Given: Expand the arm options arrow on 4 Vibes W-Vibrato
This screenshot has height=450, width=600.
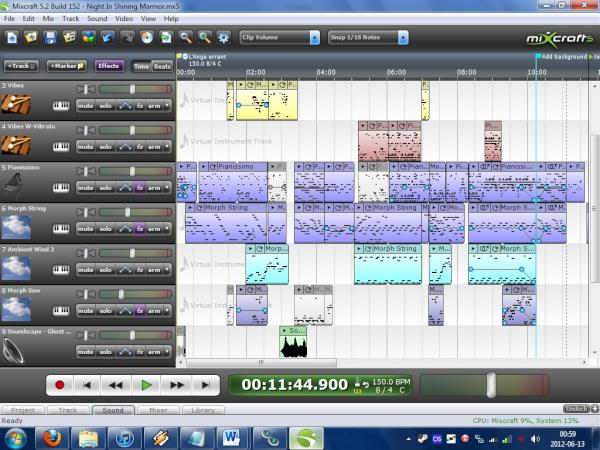Looking at the screenshot, I should coord(167,147).
